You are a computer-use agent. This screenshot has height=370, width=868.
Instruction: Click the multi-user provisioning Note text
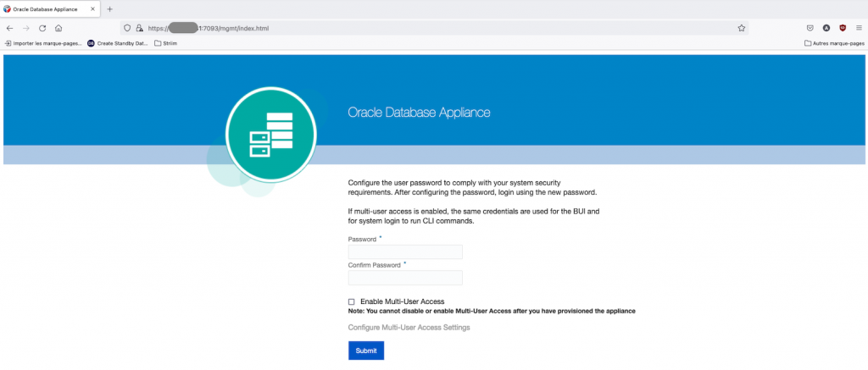[x=492, y=312]
